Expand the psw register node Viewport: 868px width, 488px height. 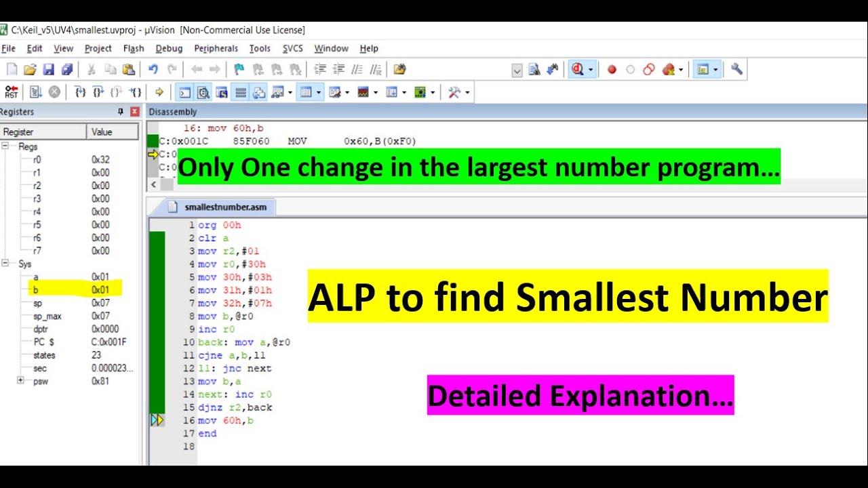(x=20, y=381)
